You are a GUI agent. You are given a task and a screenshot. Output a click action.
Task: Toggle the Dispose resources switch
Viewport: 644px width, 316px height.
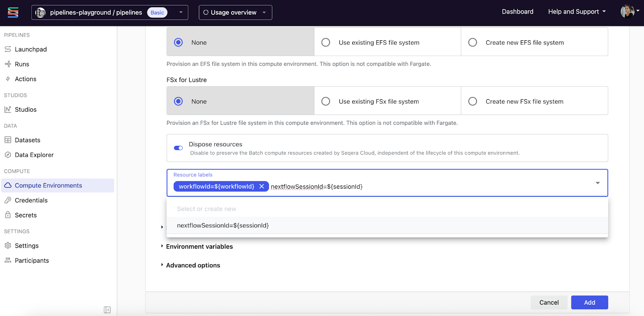178,148
